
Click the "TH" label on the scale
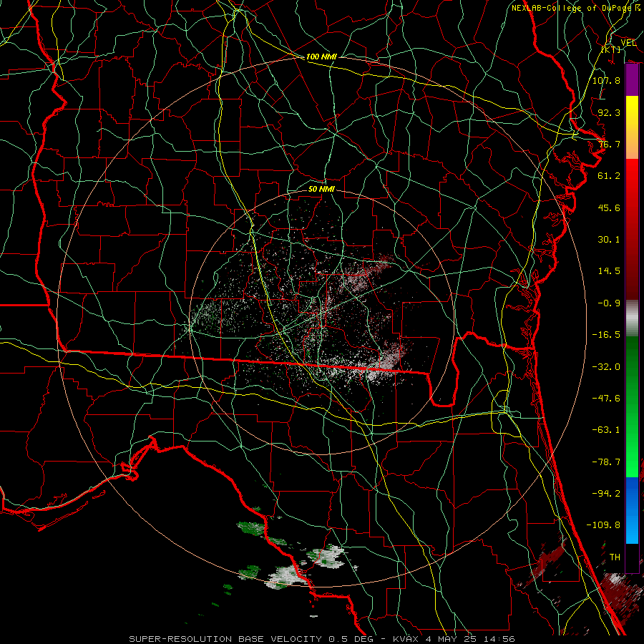tap(615, 557)
